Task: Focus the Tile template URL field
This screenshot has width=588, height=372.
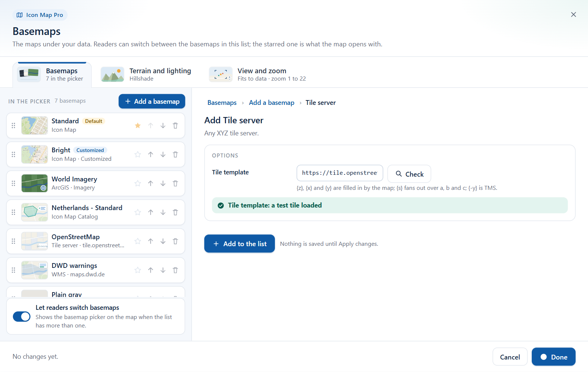Action: click(x=340, y=173)
